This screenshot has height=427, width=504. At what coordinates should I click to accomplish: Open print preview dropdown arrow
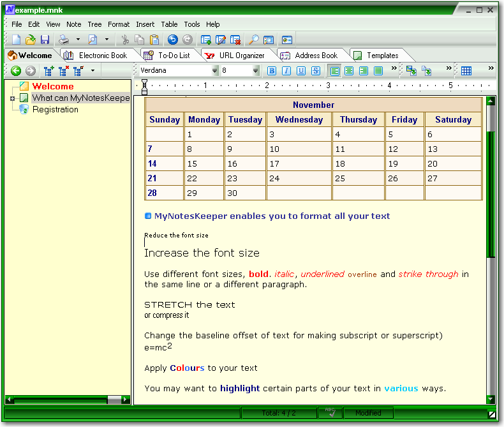[x=107, y=40]
